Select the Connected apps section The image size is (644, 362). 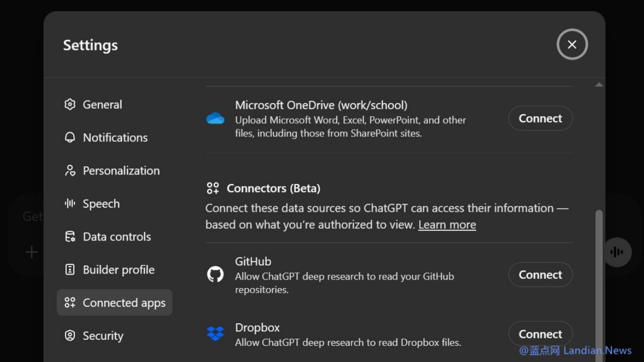point(115,303)
